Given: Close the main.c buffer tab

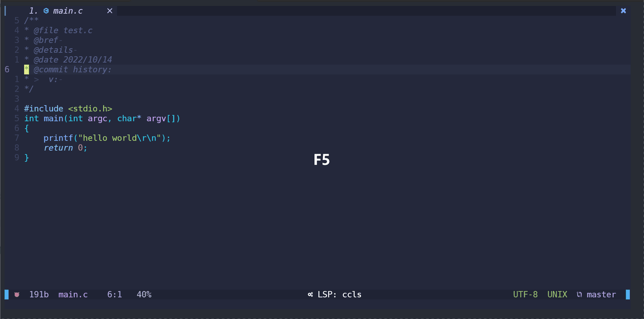Looking at the screenshot, I should (x=110, y=11).
